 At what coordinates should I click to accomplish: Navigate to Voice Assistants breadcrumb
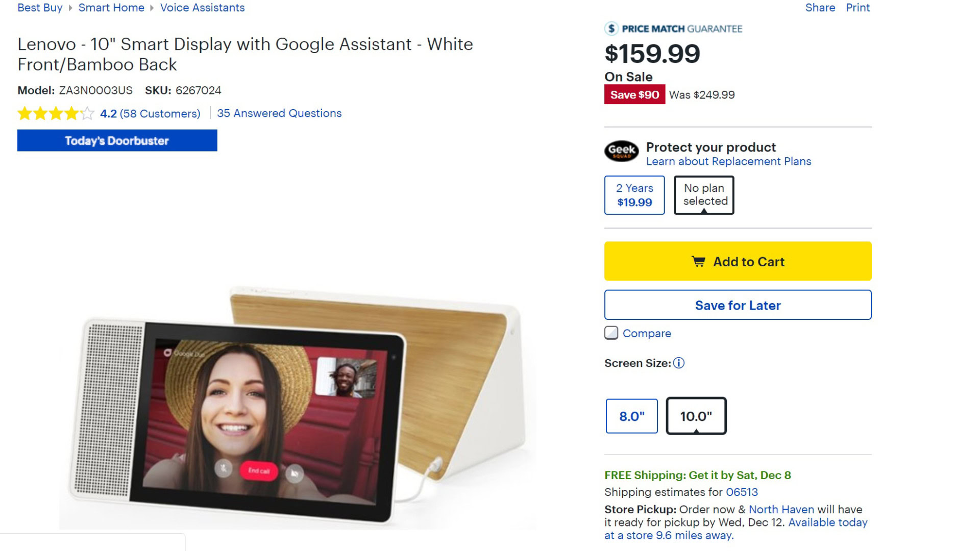pyautogui.click(x=202, y=8)
